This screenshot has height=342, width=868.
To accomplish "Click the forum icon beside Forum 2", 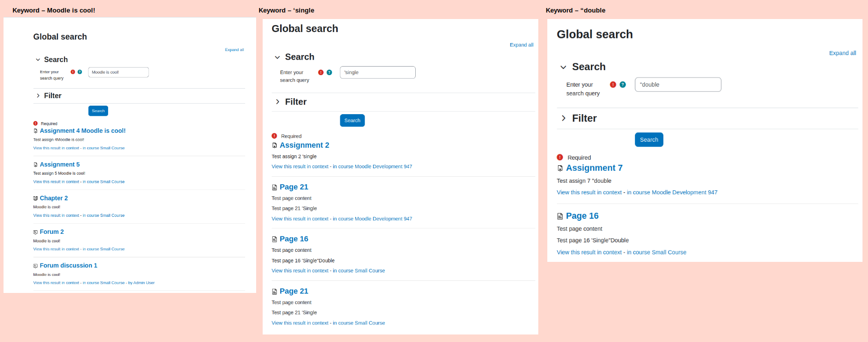I will (x=36, y=232).
